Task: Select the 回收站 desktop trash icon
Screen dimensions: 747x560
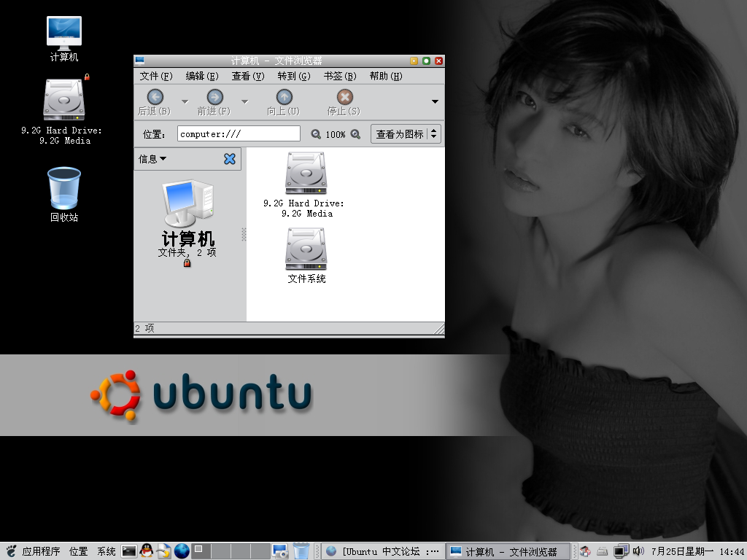Action: click(64, 188)
